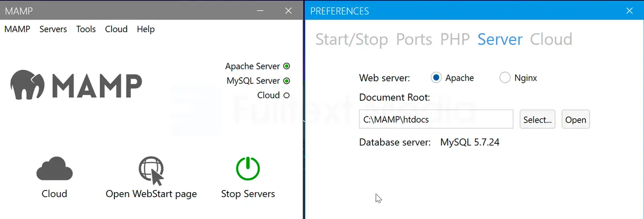Open WebStart page globe icon

click(x=151, y=170)
